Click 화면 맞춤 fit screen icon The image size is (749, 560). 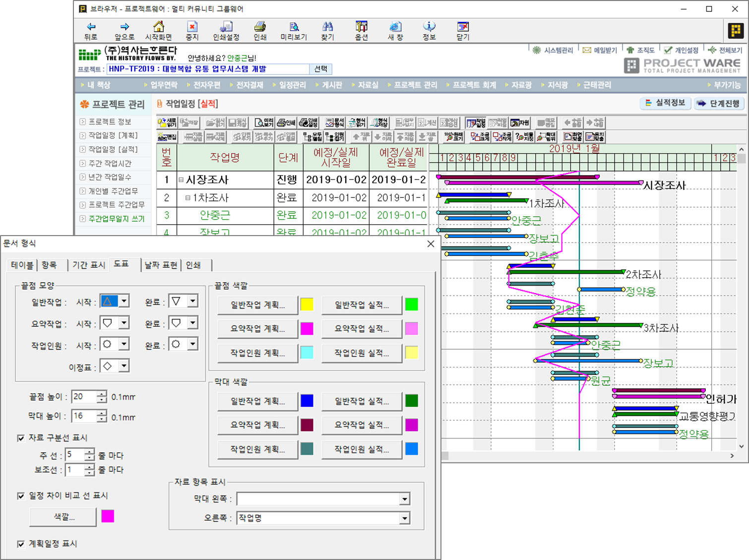(573, 136)
